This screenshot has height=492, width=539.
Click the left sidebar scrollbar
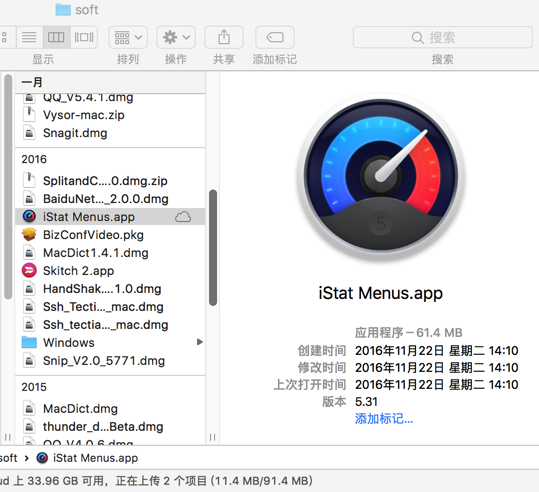[x=8, y=187]
